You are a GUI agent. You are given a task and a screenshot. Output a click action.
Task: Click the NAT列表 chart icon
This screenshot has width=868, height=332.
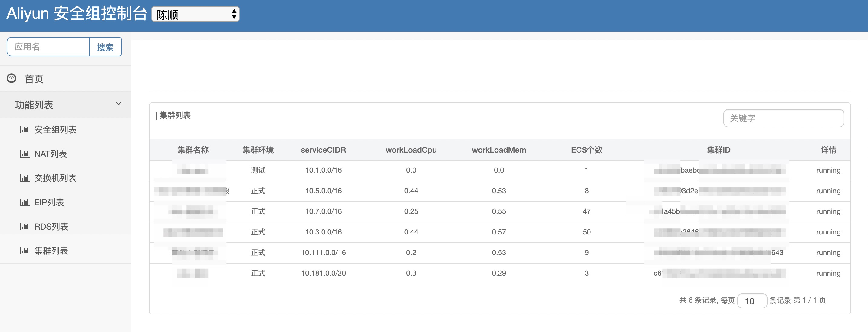[x=24, y=154]
